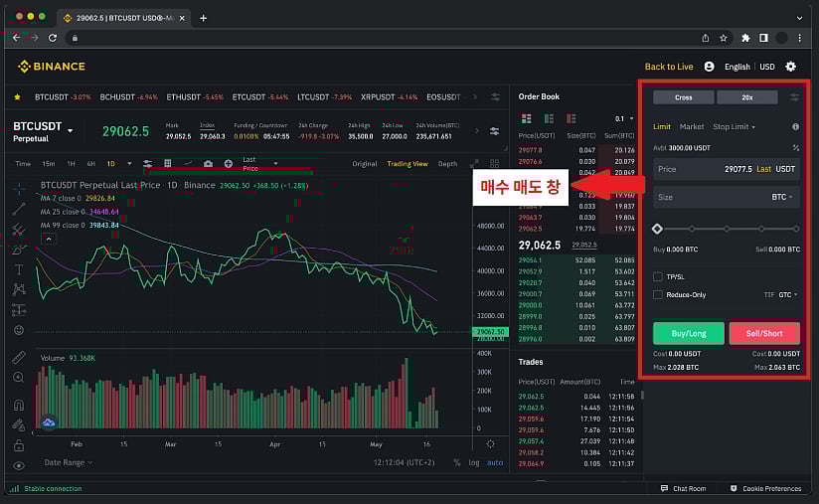Image resolution: width=819 pixels, height=504 pixels.
Task: Open settings gear in top header
Action: coord(791,67)
